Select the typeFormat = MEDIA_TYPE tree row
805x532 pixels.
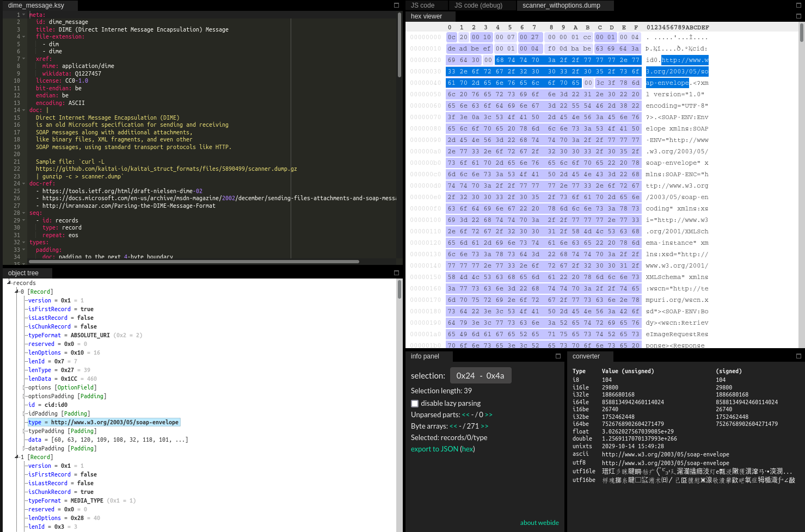click(x=82, y=500)
